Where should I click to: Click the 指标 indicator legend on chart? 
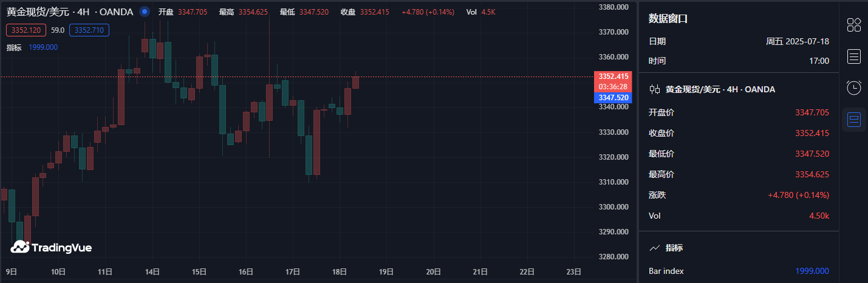15,47
